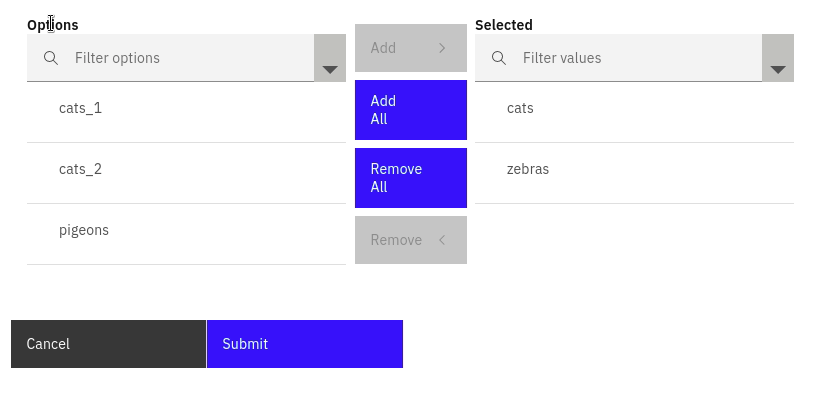Select cats_1 in the Options list

pos(186,112)
